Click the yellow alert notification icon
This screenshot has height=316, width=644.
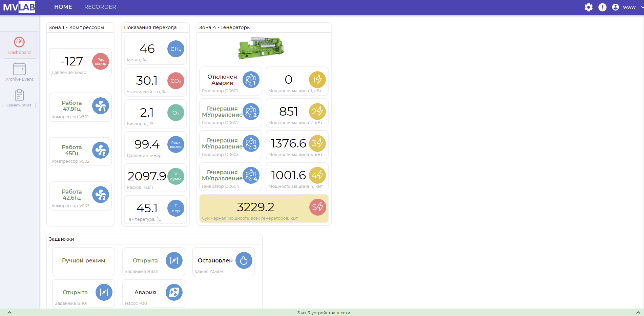coord(602,7)
